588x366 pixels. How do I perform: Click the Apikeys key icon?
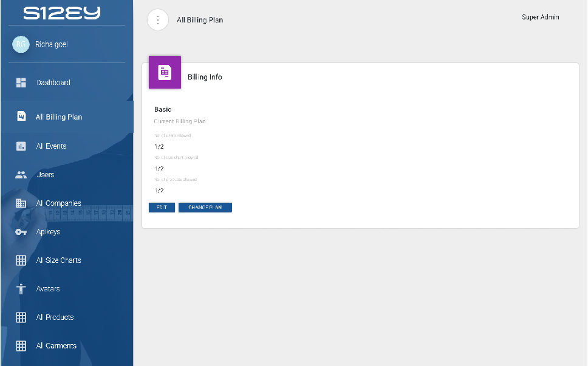click(21, 232)
